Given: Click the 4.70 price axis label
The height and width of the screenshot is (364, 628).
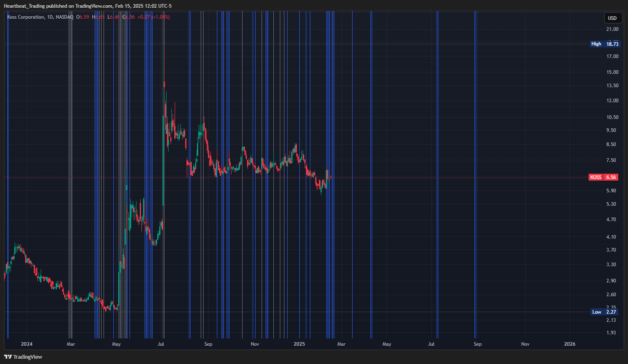Looking at the screenshot, I should point(611,220).
